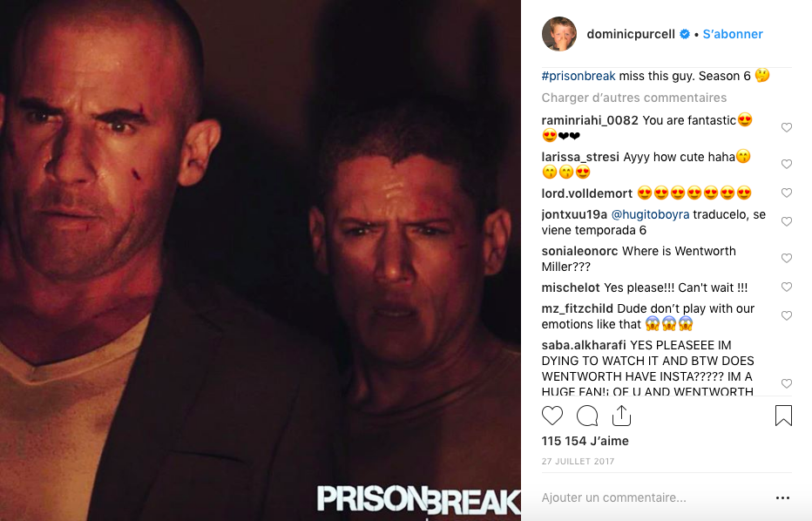Expand Charger d'autres commentaires
The image size is (812, 521).
pyautogui.click(x=634, y=98)
